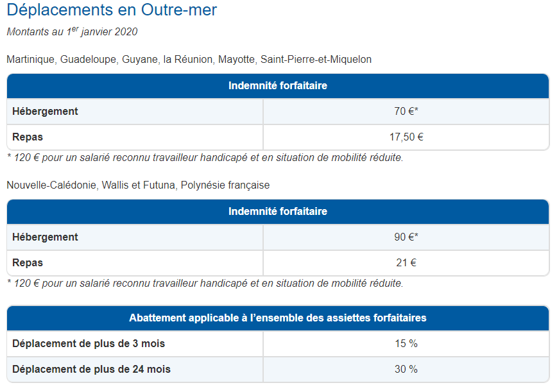Select the "Déplacement de plus de 3 mois" row label
Screen dimensions: 559x392
(x=89, y=344)
